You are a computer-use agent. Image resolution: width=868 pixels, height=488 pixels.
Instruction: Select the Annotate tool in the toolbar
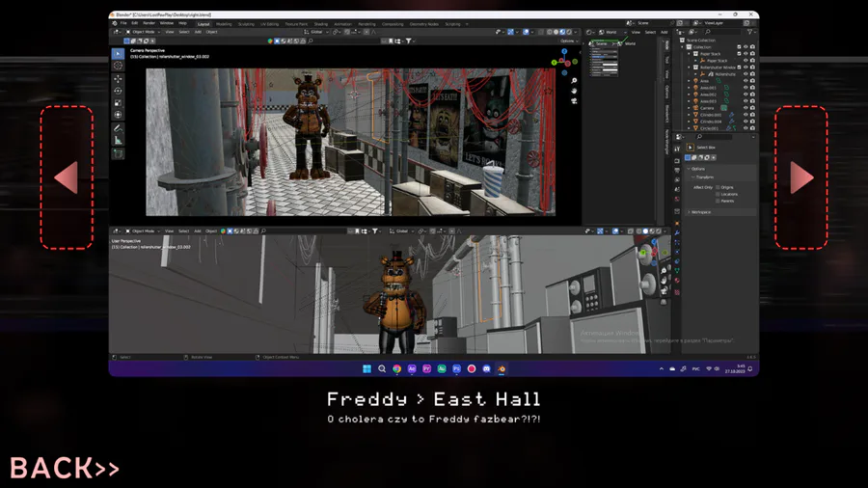(118, 128)
